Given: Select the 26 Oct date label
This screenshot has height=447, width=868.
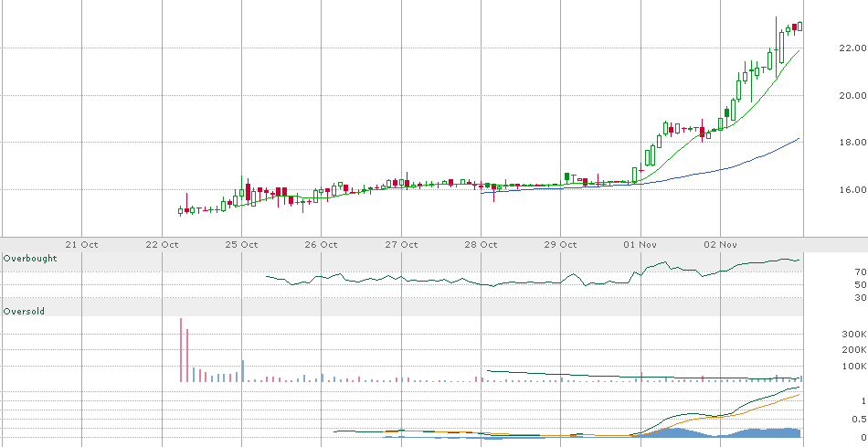Looking at the screenshot, I should pos(321,244).
